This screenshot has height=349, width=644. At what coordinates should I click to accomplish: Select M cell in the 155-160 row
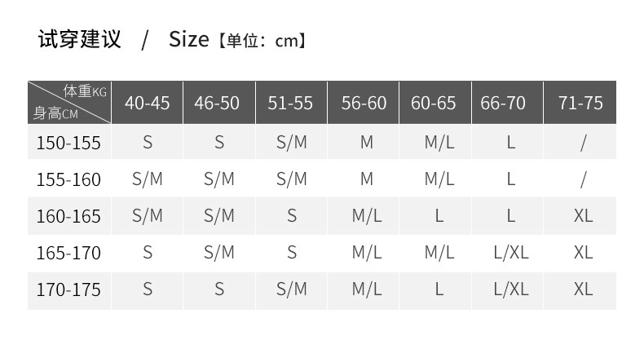pos(366,179)
